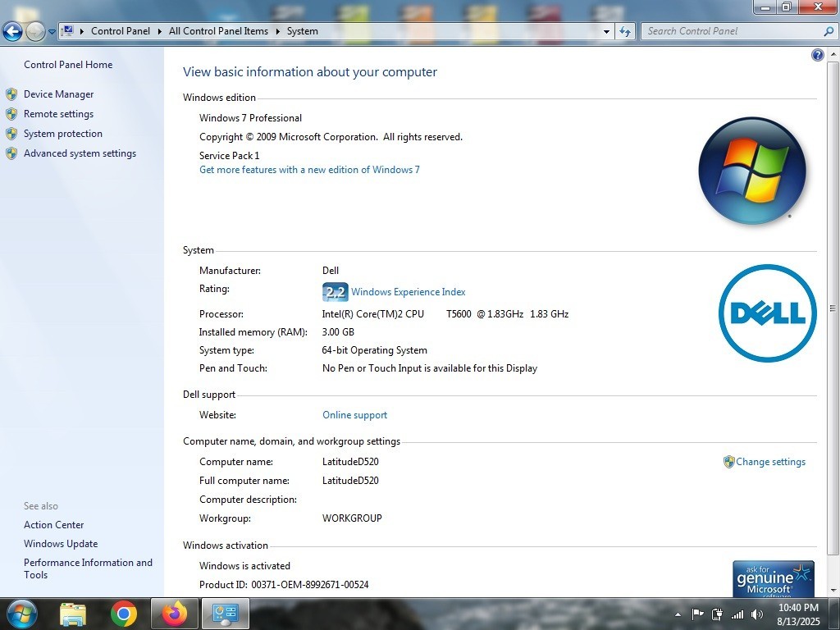The image size is (840, 630).
Task: Click the shield icon beside Remote settings
Action: [11, 114]
